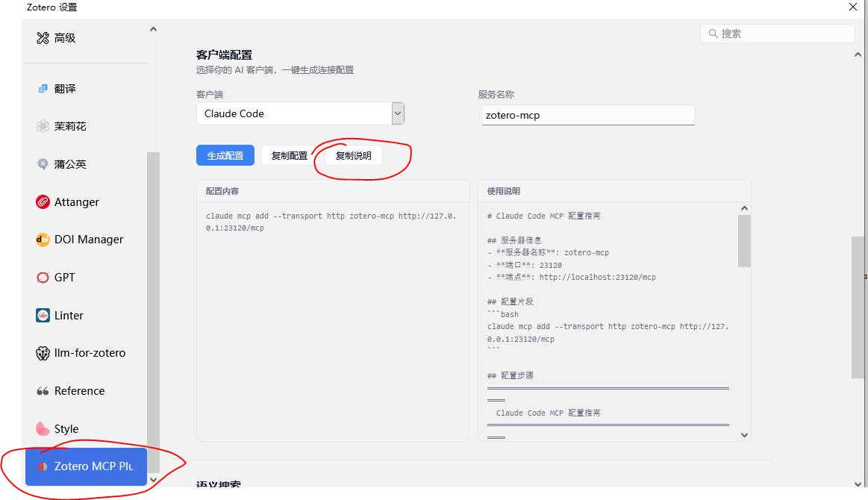Open the Style pane
The width and height of the screenshot is (868, 500).
(86, 428)
